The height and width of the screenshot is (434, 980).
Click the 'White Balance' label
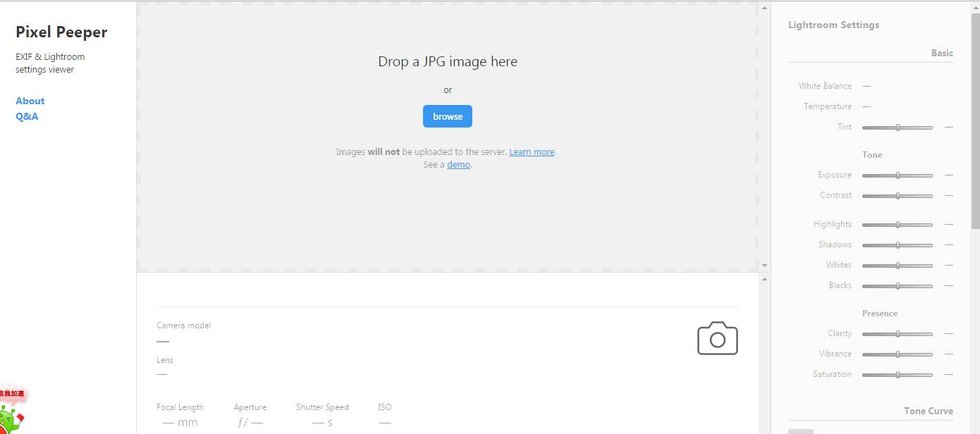pyautogui.click(x=825, y=86)
